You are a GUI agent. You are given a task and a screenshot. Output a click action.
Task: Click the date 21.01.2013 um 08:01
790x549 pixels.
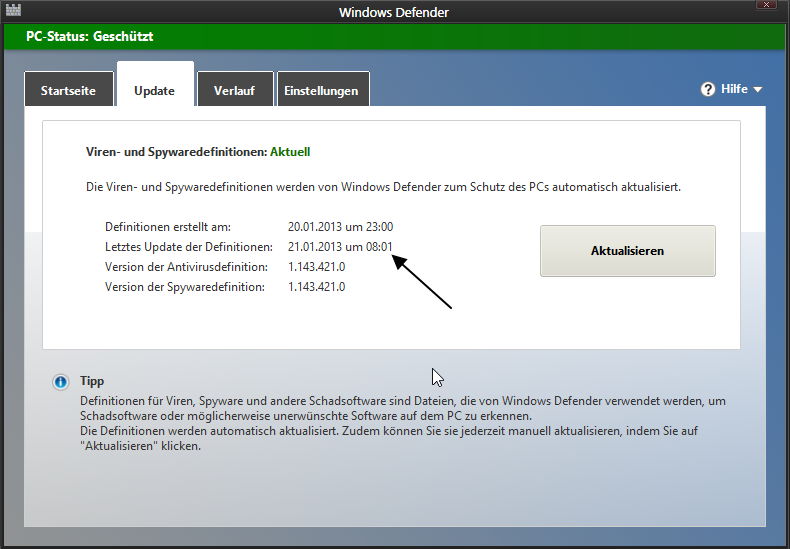(340, 247)
